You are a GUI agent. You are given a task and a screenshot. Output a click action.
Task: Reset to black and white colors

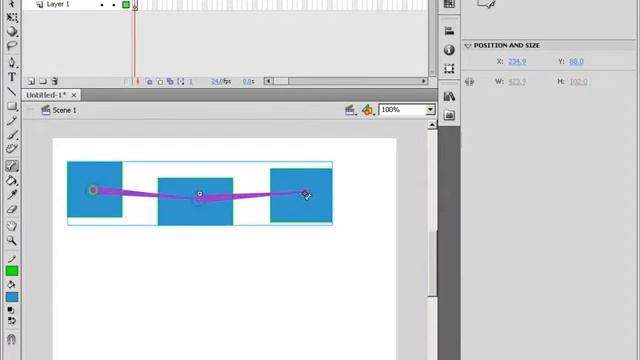pyautogui.click(x=11, y=311)
